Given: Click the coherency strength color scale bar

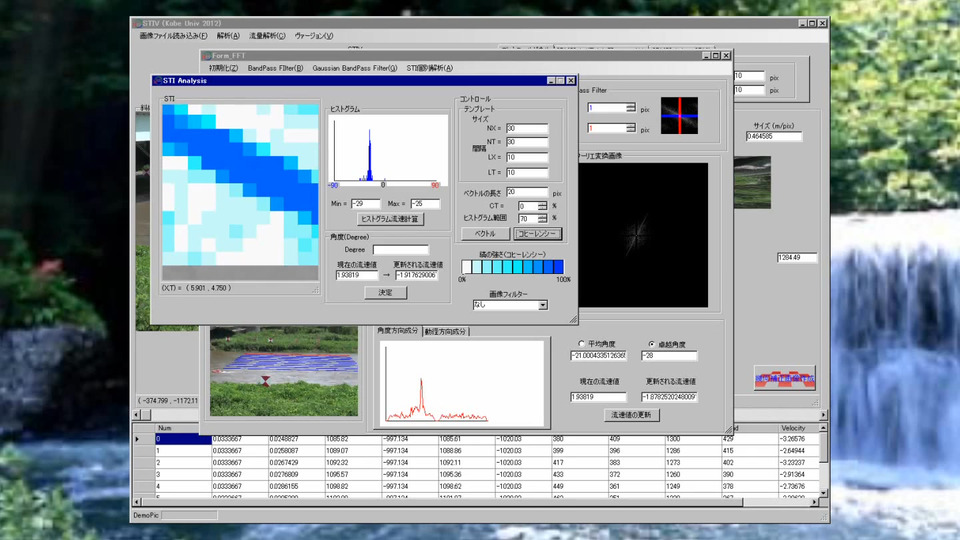Looking at the screenshot, I should tap(511, 267).
